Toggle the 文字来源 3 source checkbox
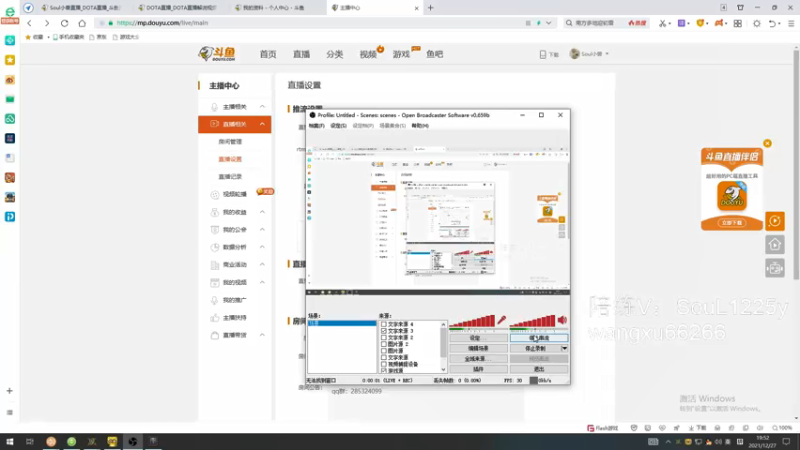This screenshot has height=450, width=800. [x=384, y=331]
